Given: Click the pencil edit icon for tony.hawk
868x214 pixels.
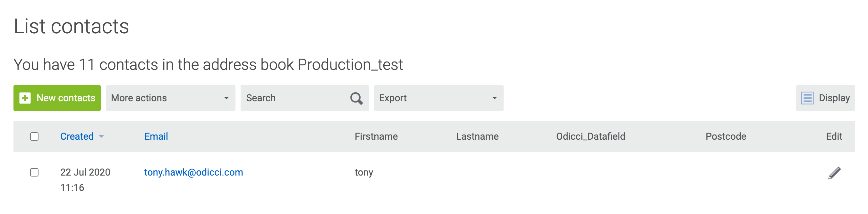Looking at the screenshot, I should 834,173.
